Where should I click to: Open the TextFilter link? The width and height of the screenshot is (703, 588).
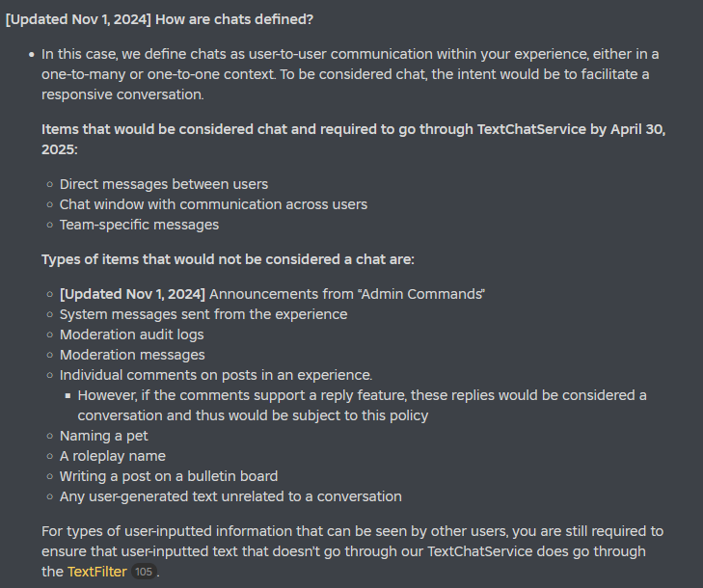(x=97, y=572)
